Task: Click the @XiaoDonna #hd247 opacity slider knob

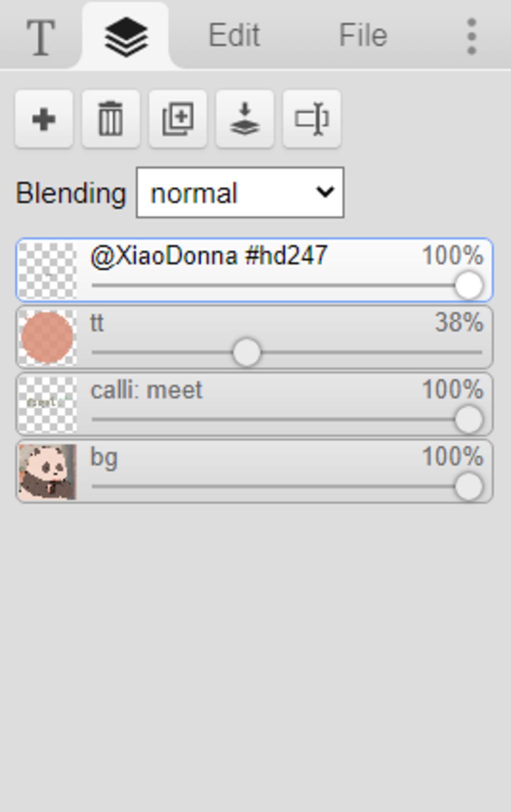Action: 469,286
